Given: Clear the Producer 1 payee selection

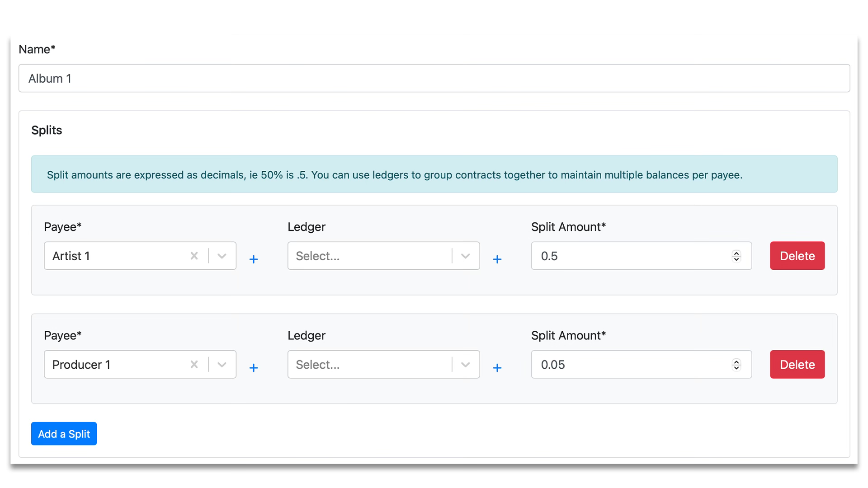Looking at the screenshot, I should pos(194,364).
